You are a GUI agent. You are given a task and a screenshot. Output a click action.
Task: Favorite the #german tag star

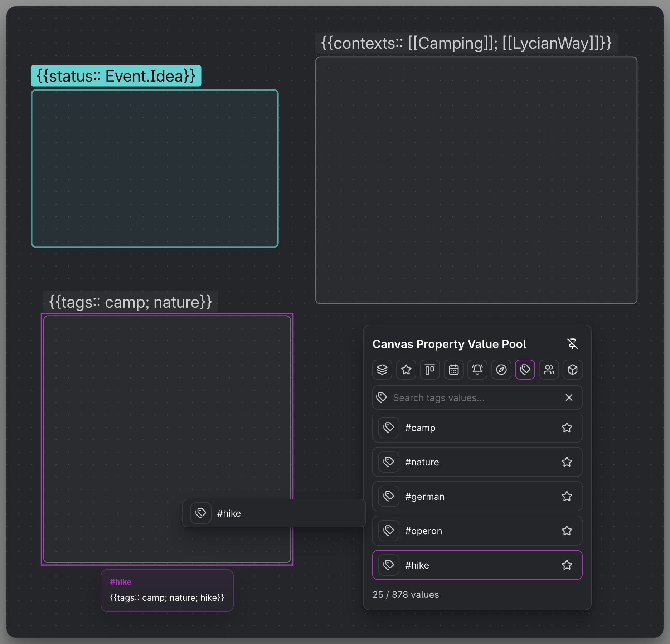(567, 496)
